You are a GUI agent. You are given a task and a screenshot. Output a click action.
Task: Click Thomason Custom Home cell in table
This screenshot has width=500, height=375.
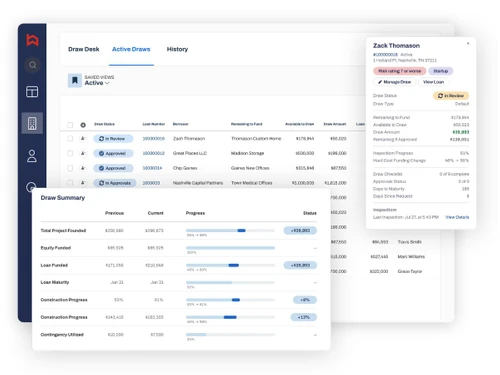[x=256, y=139]
